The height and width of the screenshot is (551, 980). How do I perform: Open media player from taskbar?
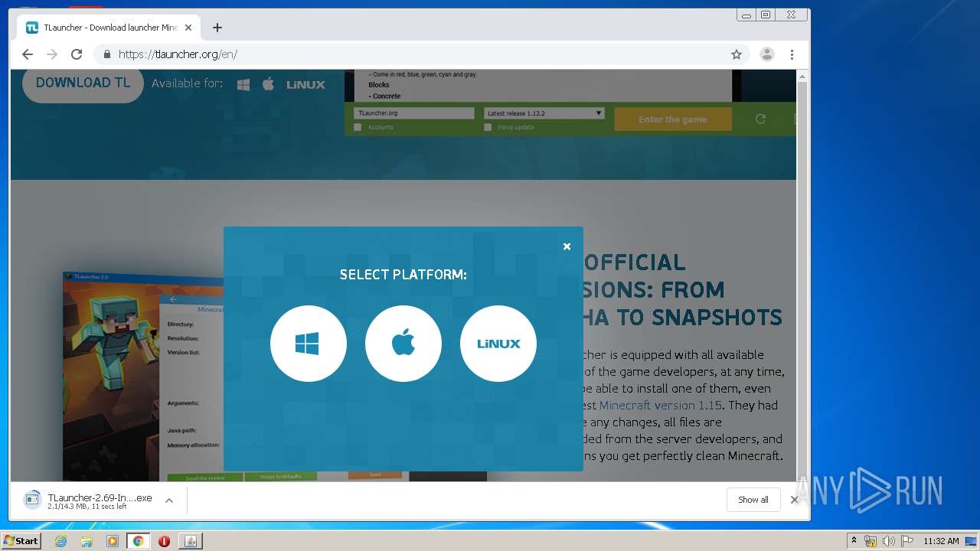113,541
